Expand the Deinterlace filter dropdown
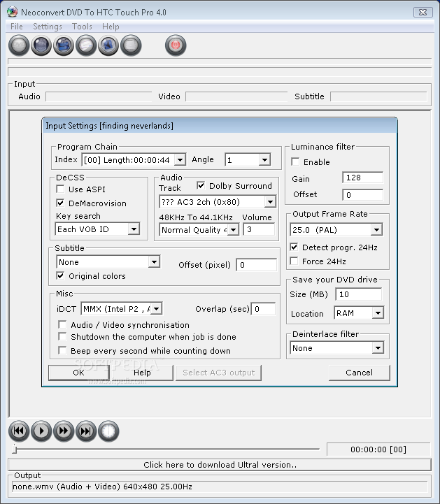The width and height of the screenshot is (440, 504). 378,348
